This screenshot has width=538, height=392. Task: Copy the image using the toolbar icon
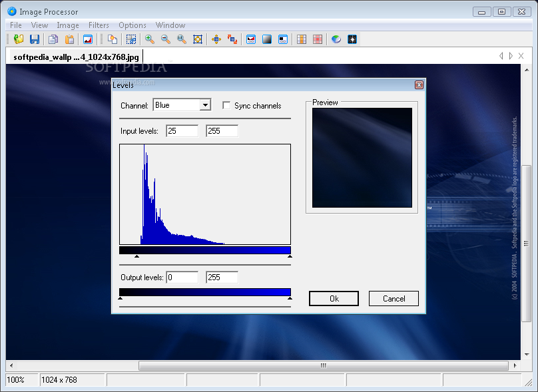click(x=53, y=39)
